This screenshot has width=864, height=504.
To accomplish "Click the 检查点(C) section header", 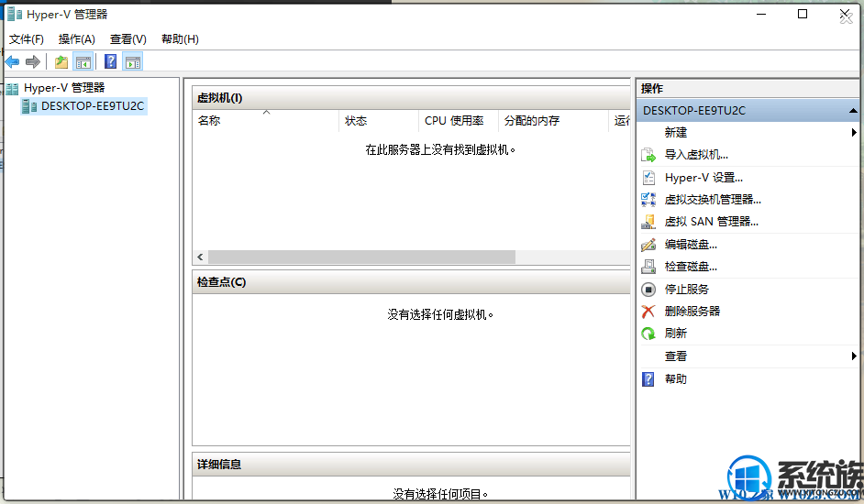I will [411, 282].
